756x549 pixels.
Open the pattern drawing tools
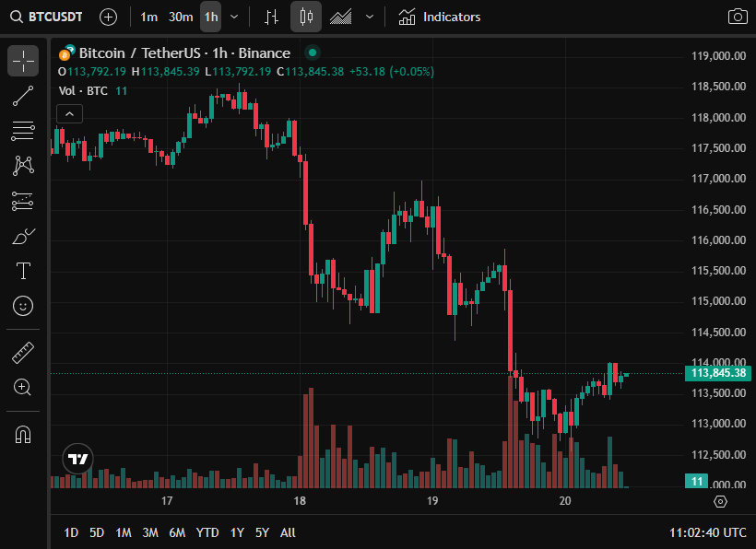pyautogui.click(x=23, y=165)
